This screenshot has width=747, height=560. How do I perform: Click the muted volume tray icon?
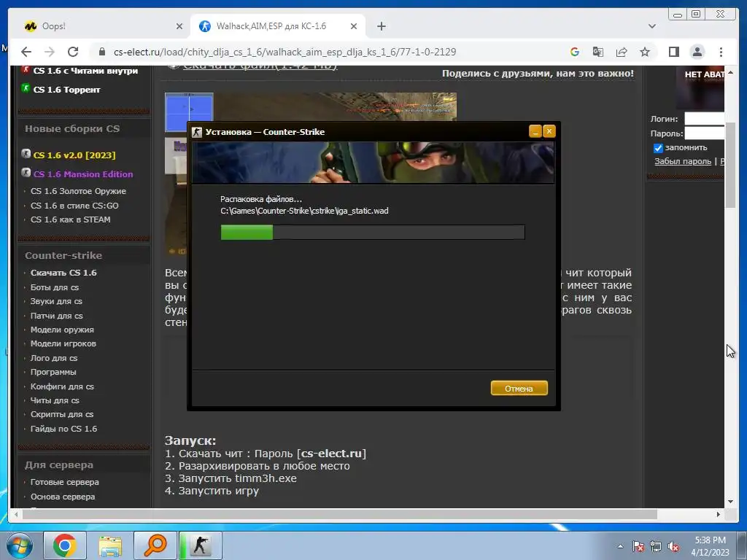click(x=673, y=547)
